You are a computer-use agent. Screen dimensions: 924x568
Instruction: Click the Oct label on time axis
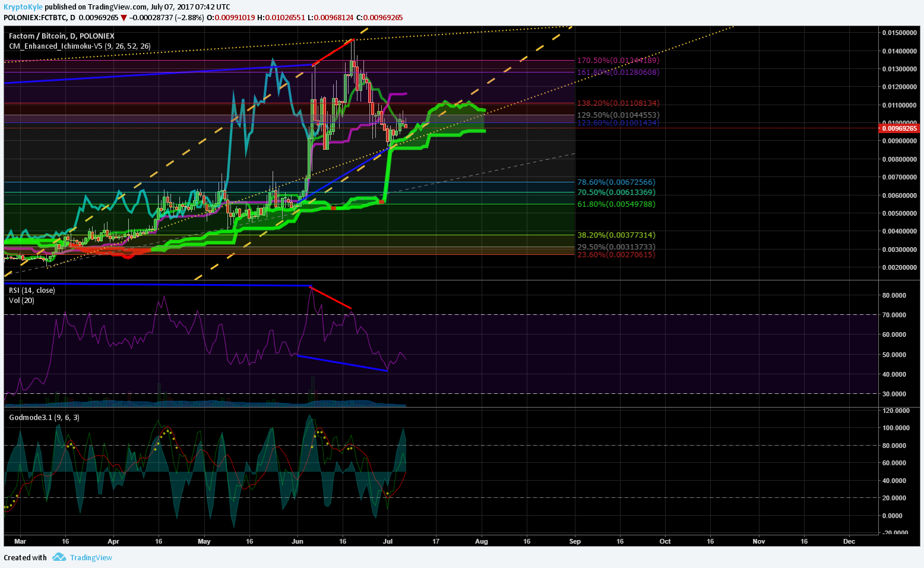click(665, 542)
